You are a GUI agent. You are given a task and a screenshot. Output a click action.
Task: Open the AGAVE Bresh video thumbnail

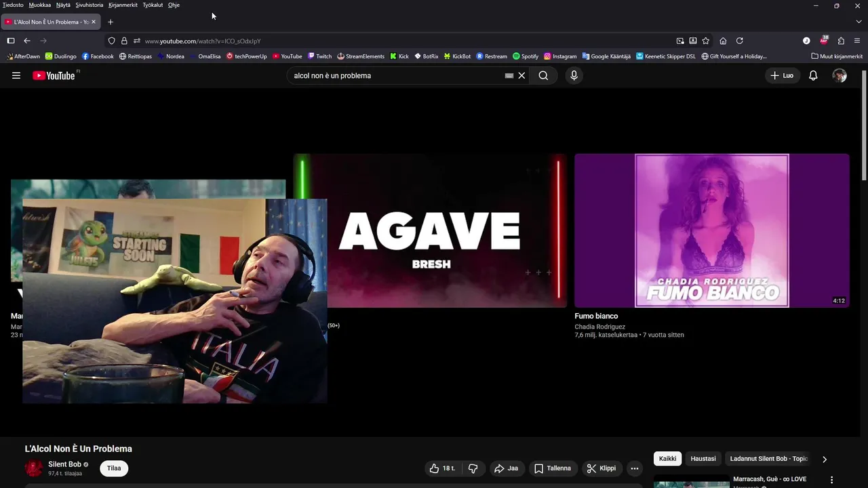pos(430,230)
